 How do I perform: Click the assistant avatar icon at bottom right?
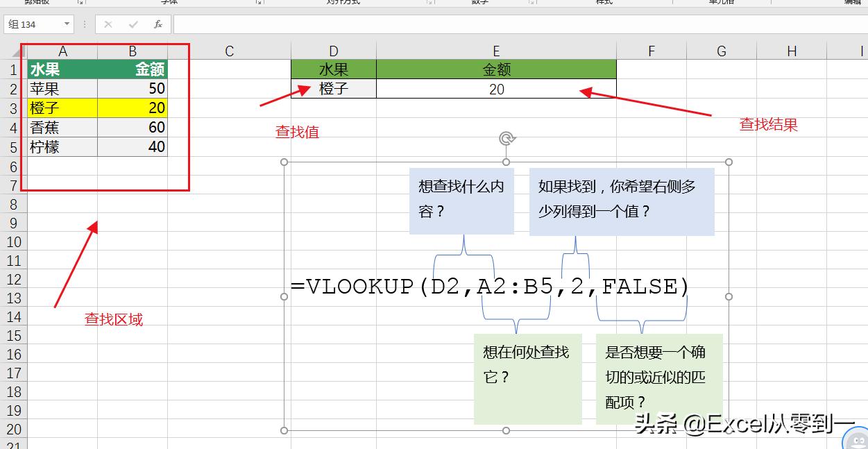pos(858,440)
